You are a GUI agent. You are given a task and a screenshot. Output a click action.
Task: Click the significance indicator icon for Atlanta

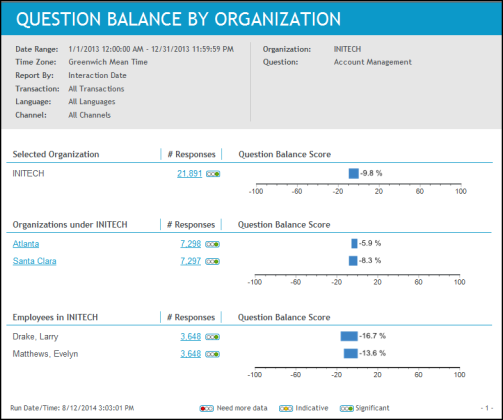(212, 244)
